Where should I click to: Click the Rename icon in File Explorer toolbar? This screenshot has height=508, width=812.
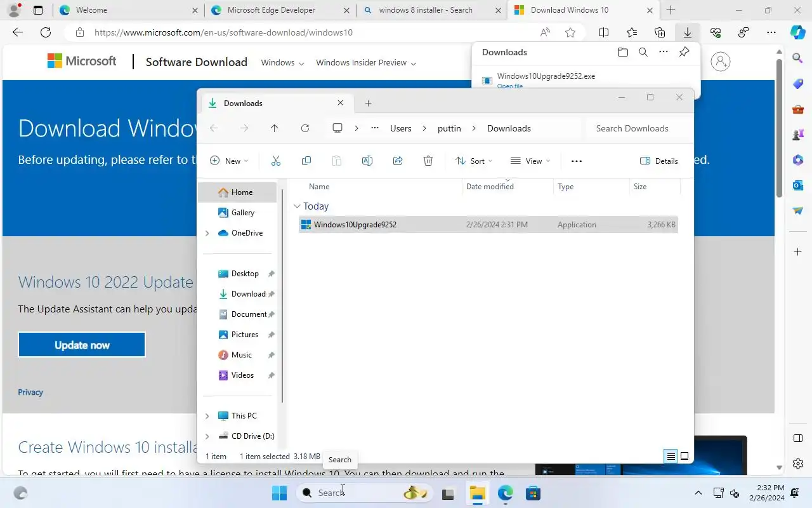pos(367,161)
